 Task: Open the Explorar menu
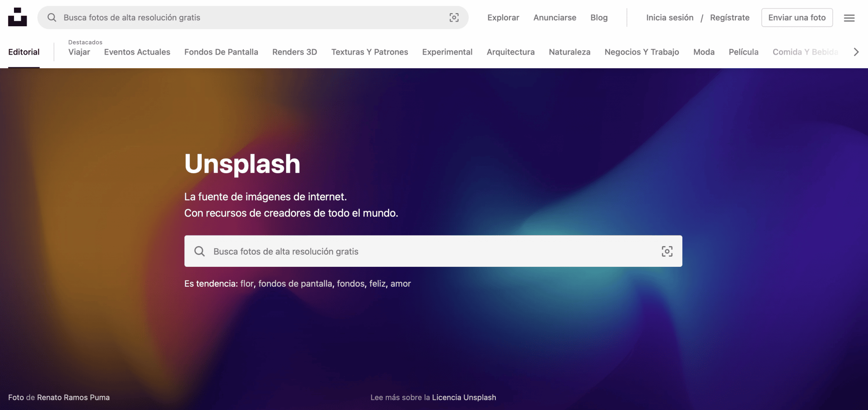point(503,18)
